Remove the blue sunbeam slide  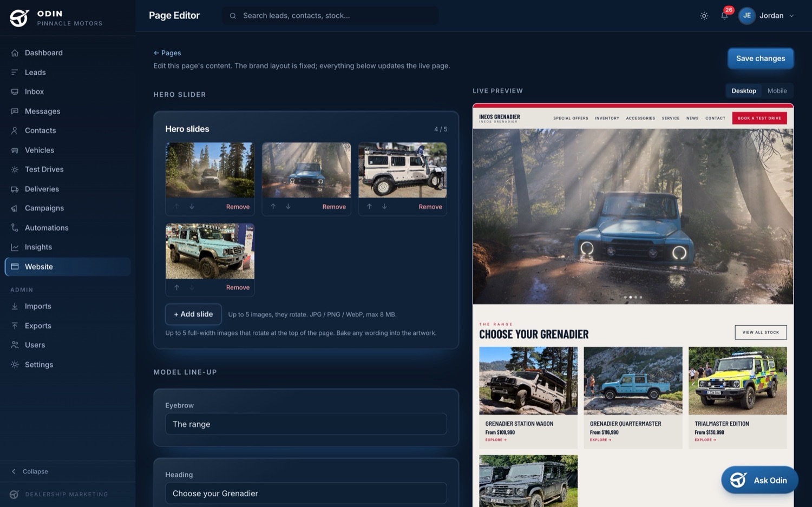pyautogui.click(x=334, y=207)
